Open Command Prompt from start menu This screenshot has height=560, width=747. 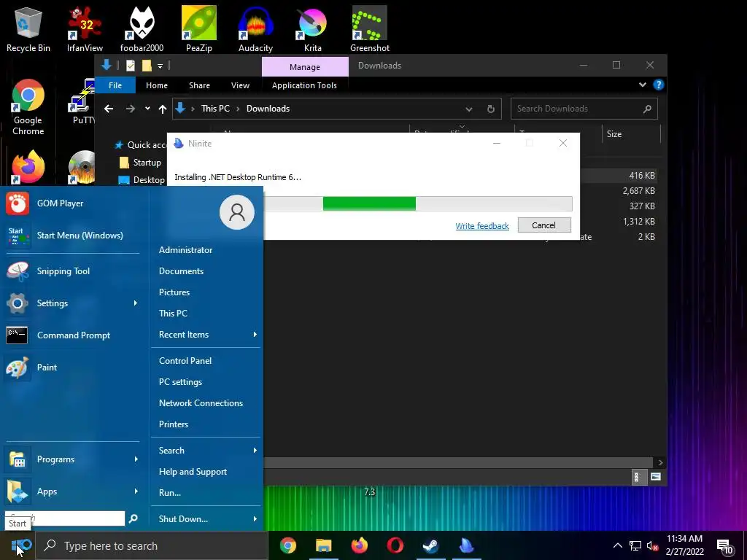point(74,335)
